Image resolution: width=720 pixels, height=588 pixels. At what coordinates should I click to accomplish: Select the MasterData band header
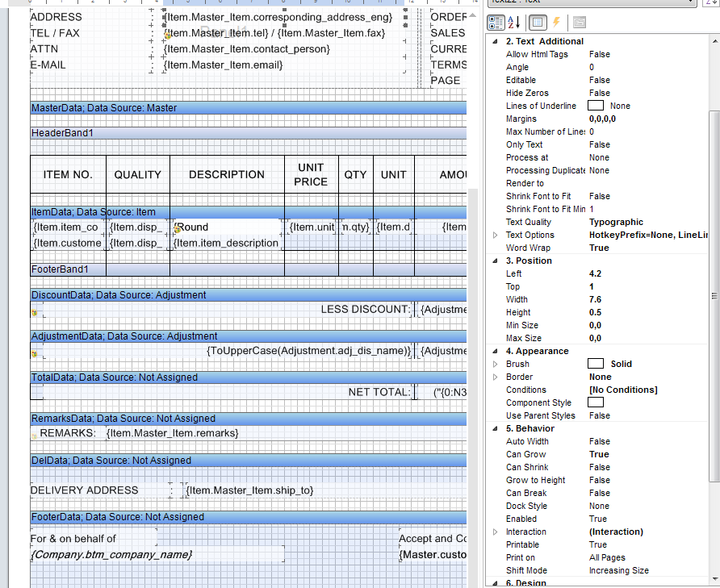tap(249, 108)
